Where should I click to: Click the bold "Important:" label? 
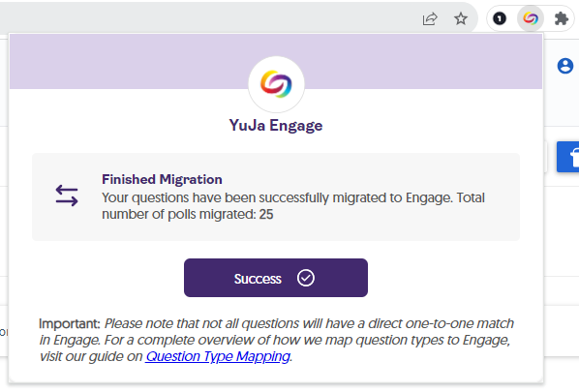point(70,323)
